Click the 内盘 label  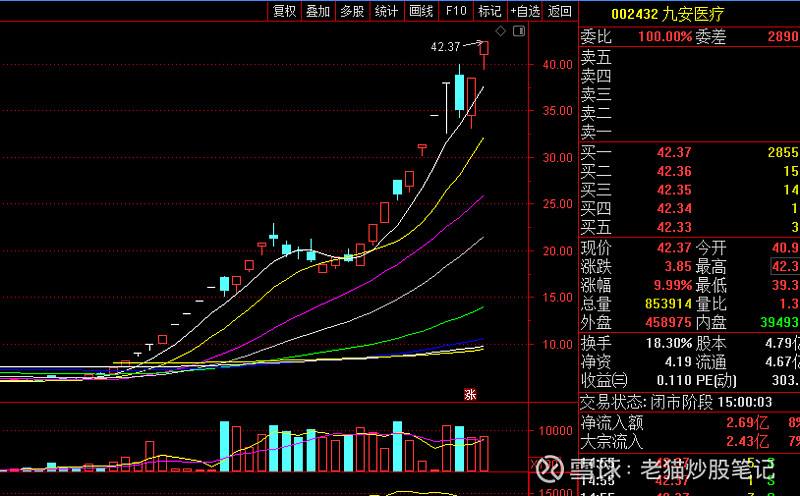point(710,323)
